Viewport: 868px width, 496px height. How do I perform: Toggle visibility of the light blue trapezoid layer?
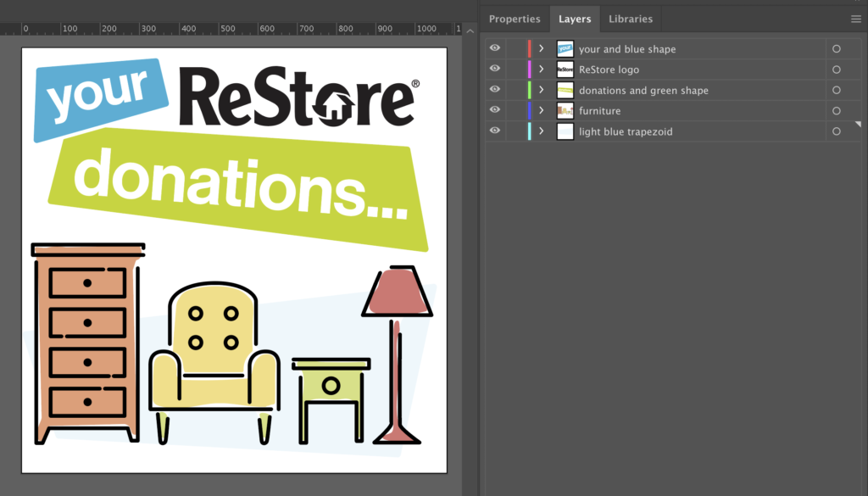(x=494, y=131)
